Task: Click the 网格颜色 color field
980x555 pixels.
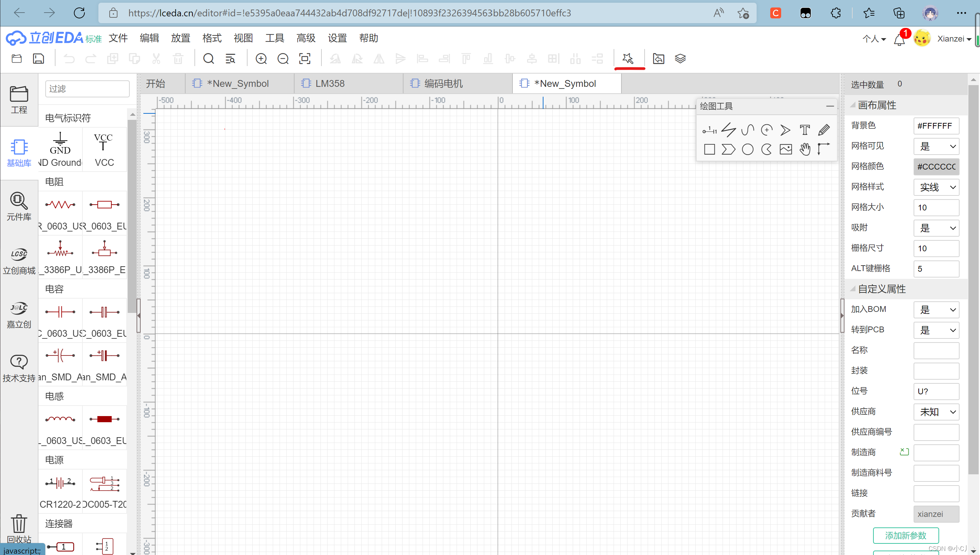Action: click(x=936, y=166)
